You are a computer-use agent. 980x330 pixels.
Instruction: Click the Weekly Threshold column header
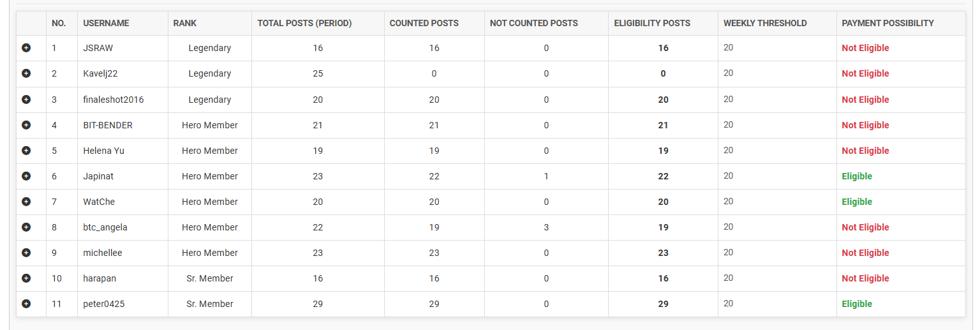777,23
